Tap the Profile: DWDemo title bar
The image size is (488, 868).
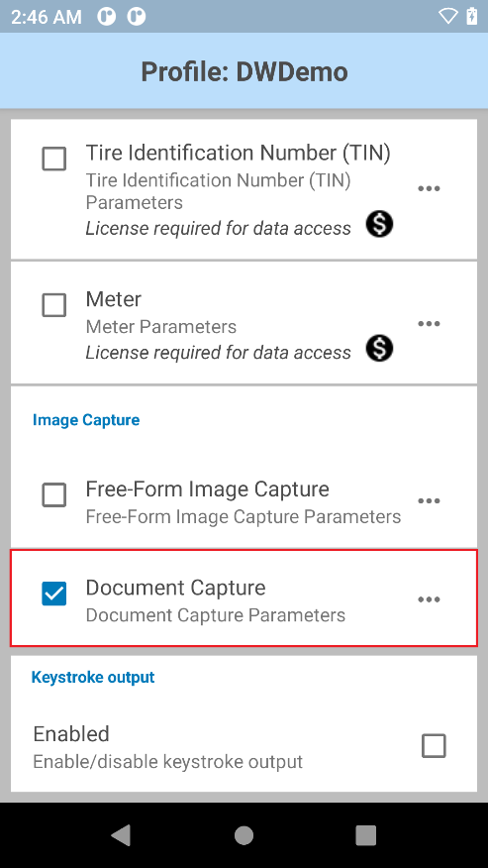tap(244, 71)
